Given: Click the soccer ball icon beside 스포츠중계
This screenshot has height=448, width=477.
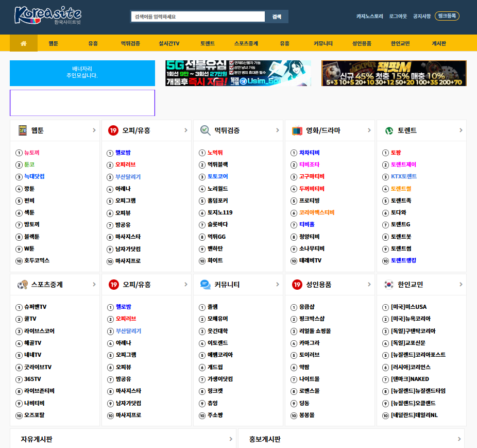Looking at the screenshot, I should point(23,285).
